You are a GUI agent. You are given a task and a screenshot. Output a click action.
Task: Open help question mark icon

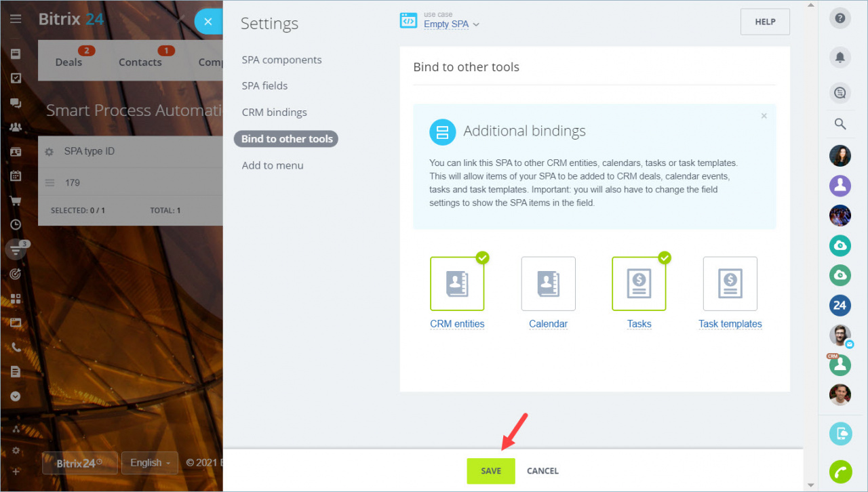pos(840,18)
